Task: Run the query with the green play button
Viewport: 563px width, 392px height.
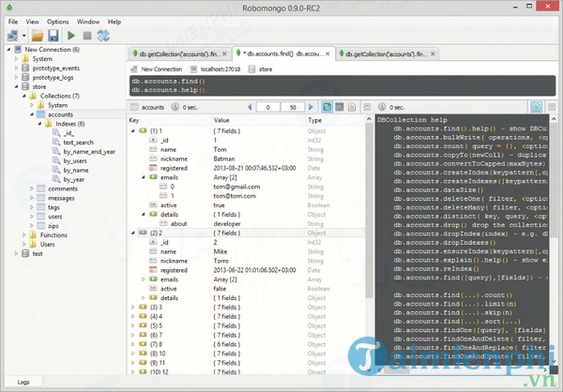Action: 71,35
